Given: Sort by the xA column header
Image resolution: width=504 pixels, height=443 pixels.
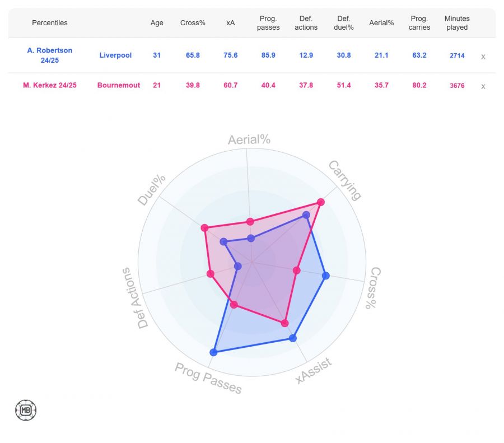Looking at the screenshot, I should pos(230,23).
